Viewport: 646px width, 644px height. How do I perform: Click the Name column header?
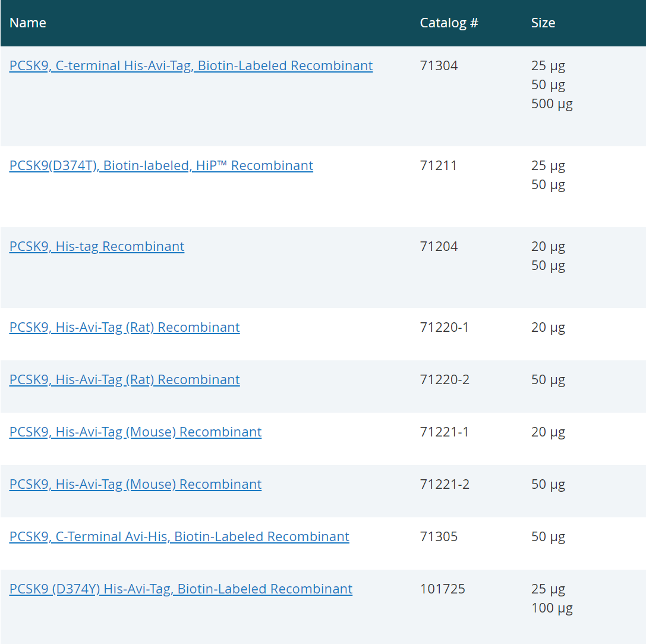pos(28,23)
